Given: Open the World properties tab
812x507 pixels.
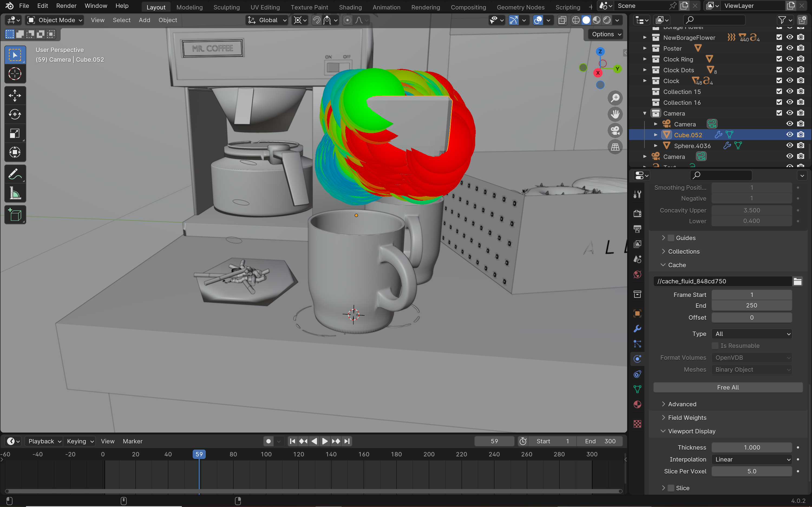Looking at the screenshot, I should tap(637, 275).
